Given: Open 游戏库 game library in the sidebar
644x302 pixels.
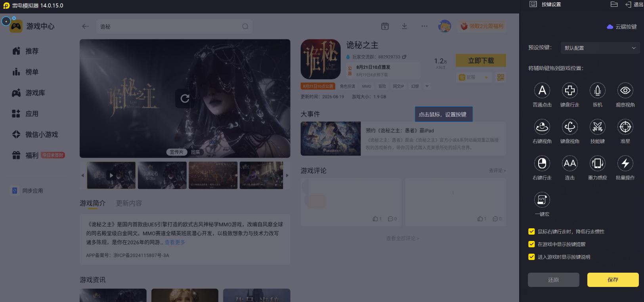Looking at the screenshot, I should (29, 93).
